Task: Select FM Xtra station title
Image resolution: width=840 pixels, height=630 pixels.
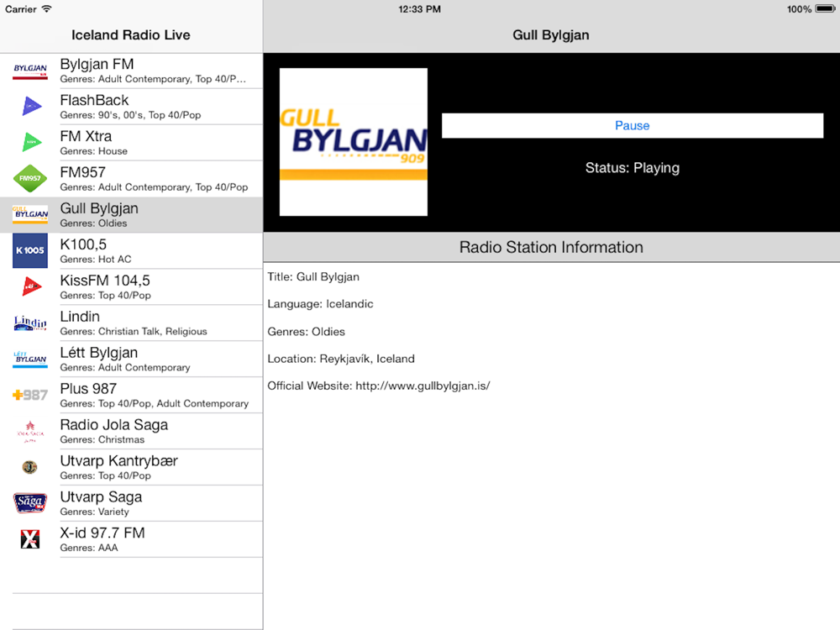Action: click(x=86, y=136)
